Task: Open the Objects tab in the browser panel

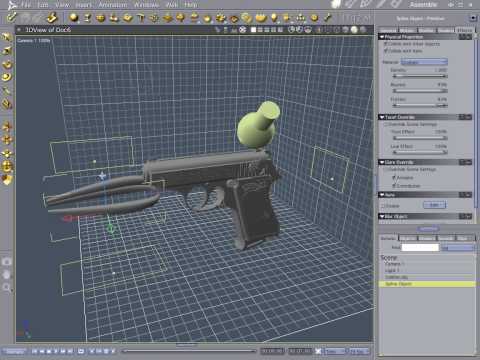Action: click(408, 238)
